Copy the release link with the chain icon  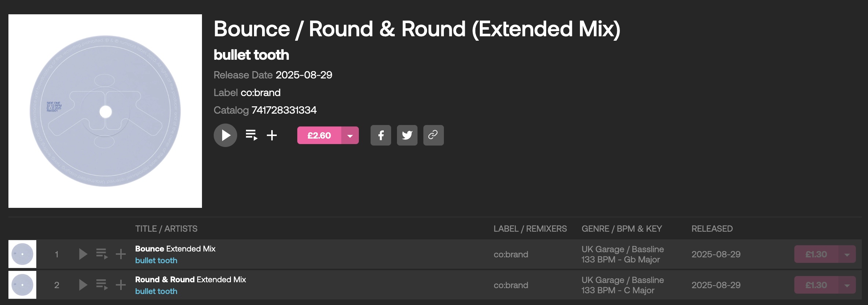(x=433, y=135)
